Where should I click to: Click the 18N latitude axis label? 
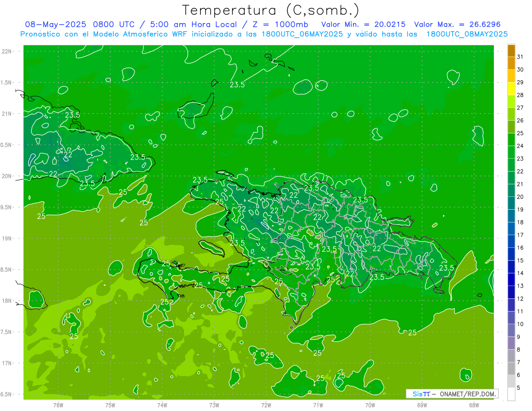[x=7, y=301]
